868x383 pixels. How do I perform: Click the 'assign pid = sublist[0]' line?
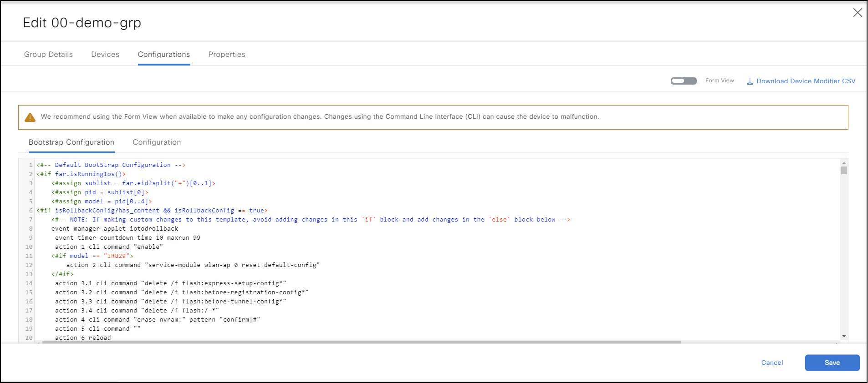100,192
